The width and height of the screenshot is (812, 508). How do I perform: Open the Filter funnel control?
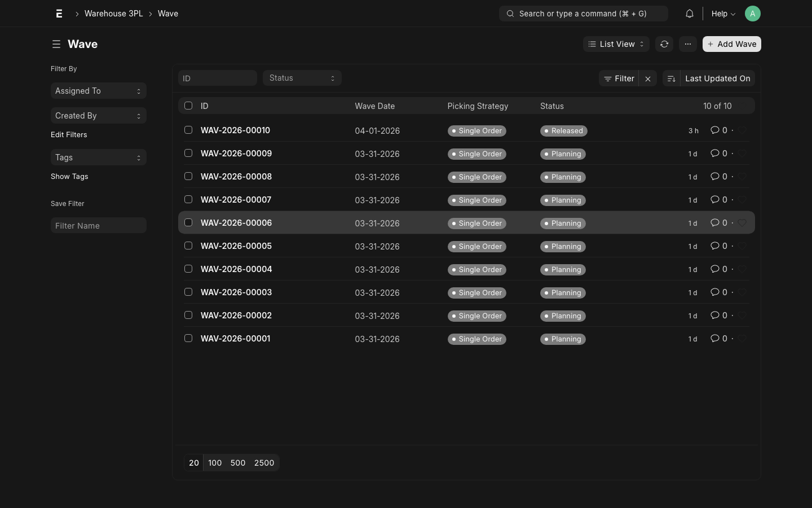coord(619,78)
